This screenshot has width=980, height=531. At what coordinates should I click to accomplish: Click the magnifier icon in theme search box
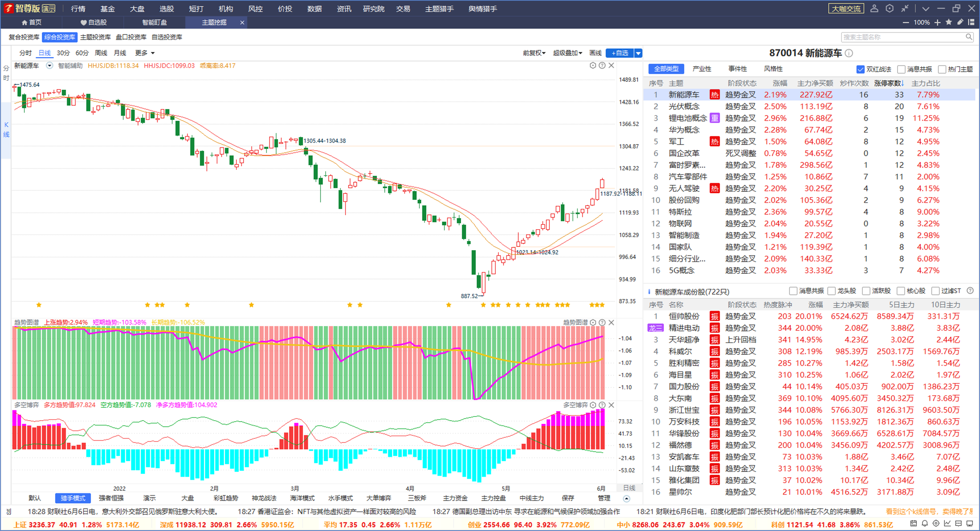[x=969, y=37]
